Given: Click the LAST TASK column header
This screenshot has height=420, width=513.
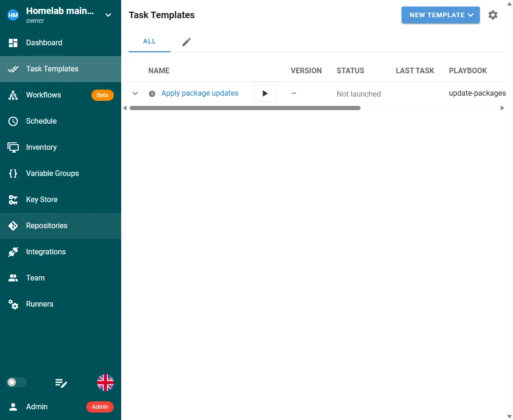Looking at the screenshot, I should pyautogui.click(x=415, y=71).
